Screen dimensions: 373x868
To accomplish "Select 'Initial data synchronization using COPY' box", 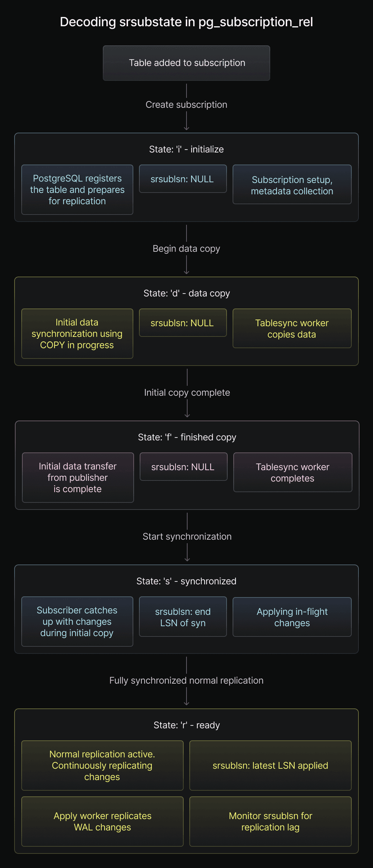I will [x=77, y=334].
